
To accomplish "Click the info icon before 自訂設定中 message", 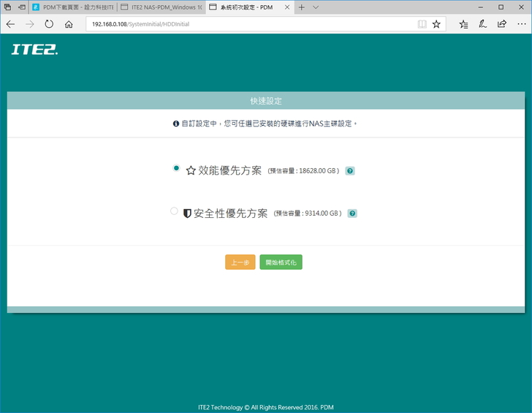I will point(175,124).
